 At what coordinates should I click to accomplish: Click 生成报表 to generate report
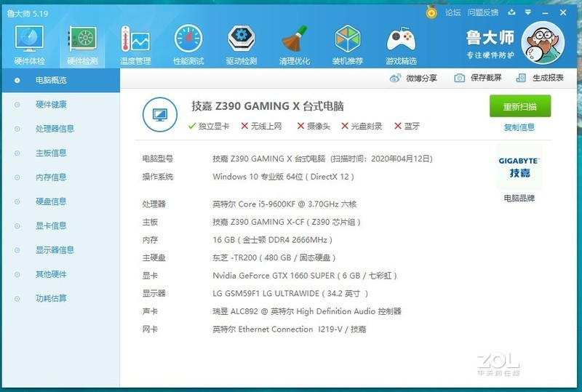540,78
